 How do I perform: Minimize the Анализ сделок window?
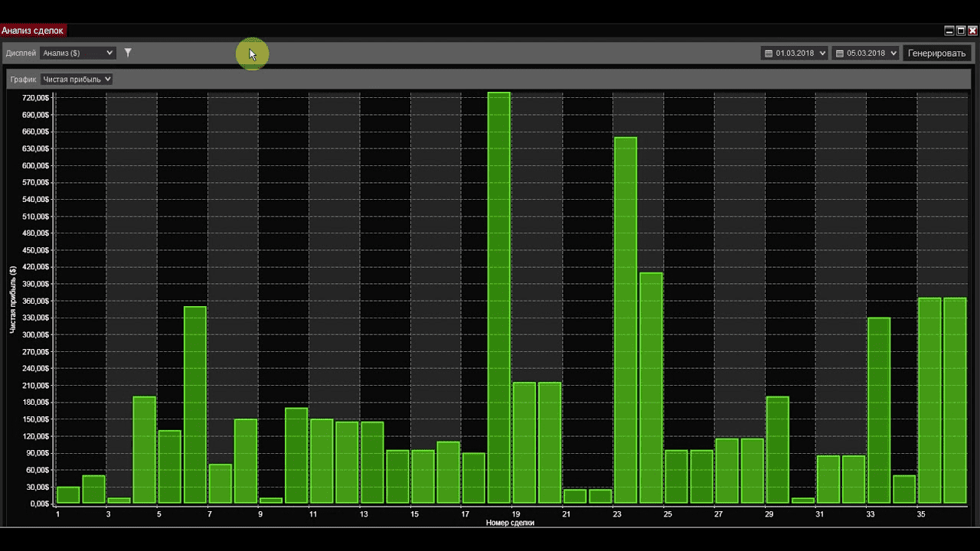[x=949, y=31]
